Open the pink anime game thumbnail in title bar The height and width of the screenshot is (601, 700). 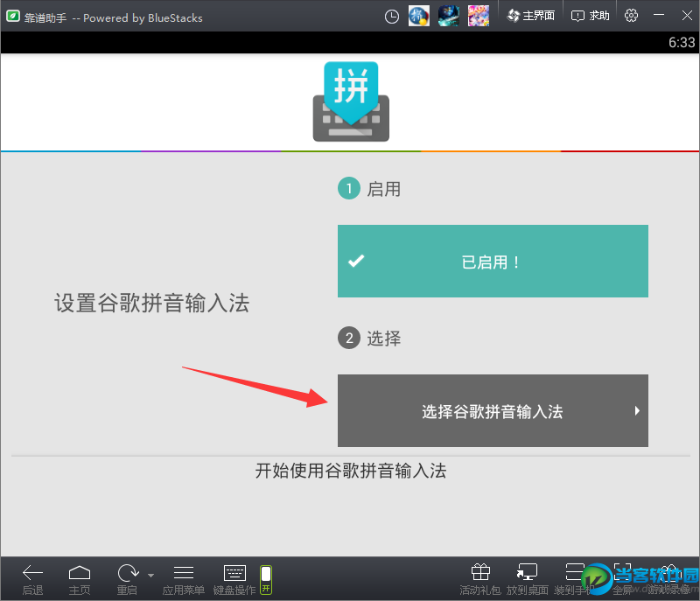[478, 16]
